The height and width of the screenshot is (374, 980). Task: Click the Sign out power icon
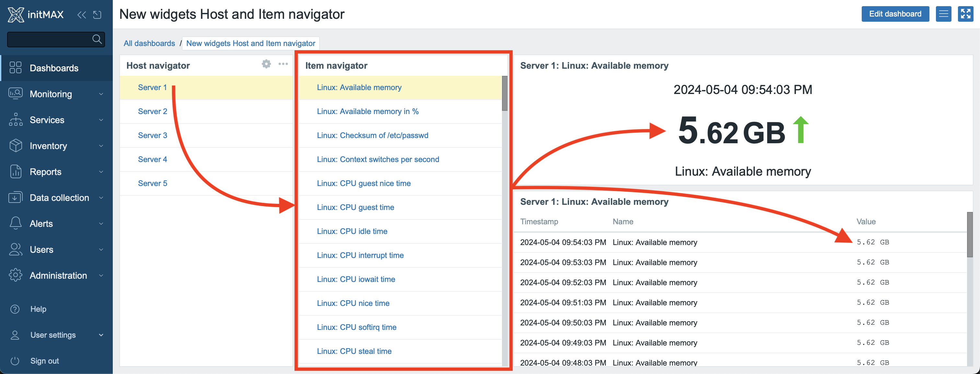pyautogui.click(x=15, y=361)
